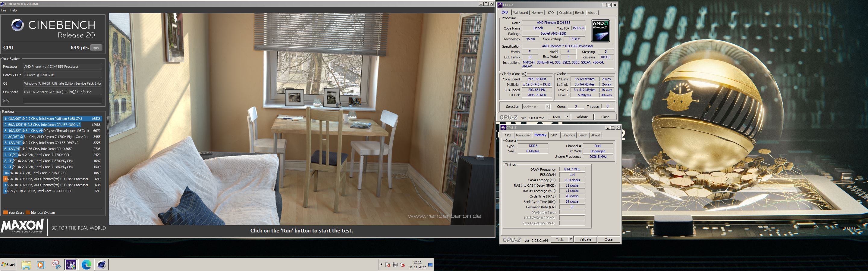Viewport: 868px width, 271px height.
Task: Switch to About tab in lower CPU-Z
Action: [596, 135]
